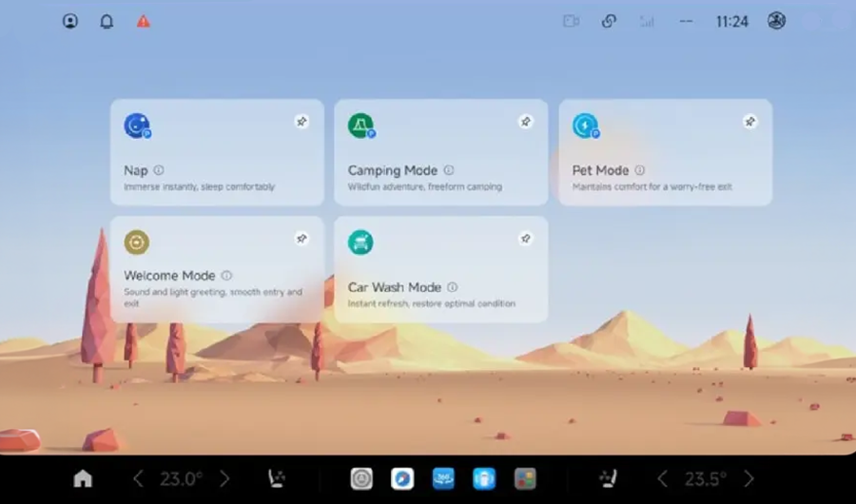Select the Nap title
The width and height of the screenshot is (856, 504).
136,171
